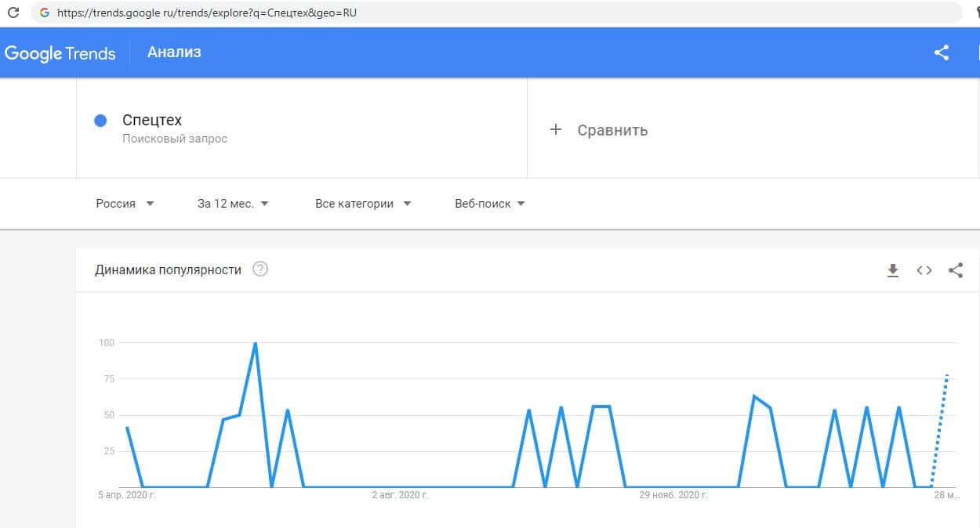The image size is (980, 528).
Task: Click the 100 peak on the chart
Action: click(255, 344)
